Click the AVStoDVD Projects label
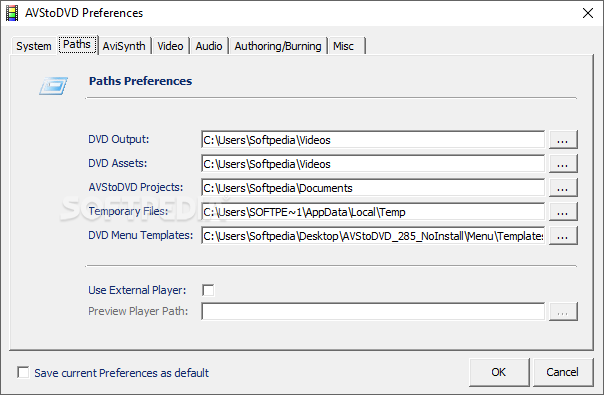Viewport: 604px width, 395px height. 136,187
